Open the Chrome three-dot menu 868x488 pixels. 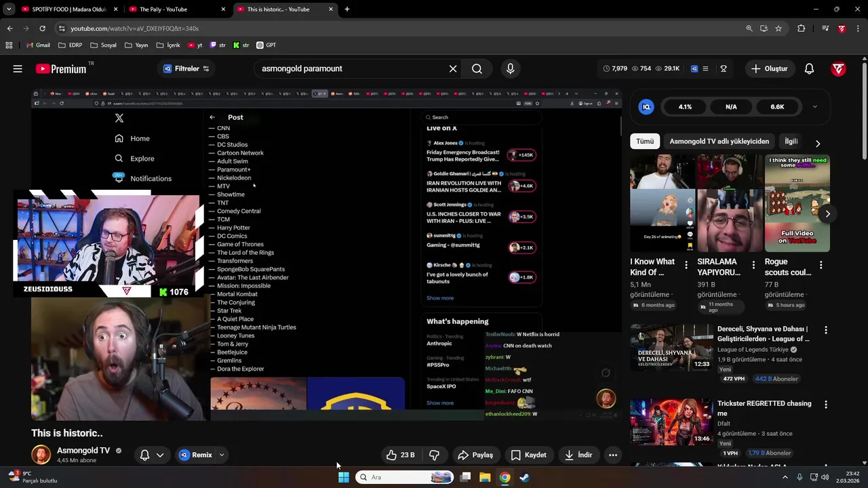coord(859,28)
